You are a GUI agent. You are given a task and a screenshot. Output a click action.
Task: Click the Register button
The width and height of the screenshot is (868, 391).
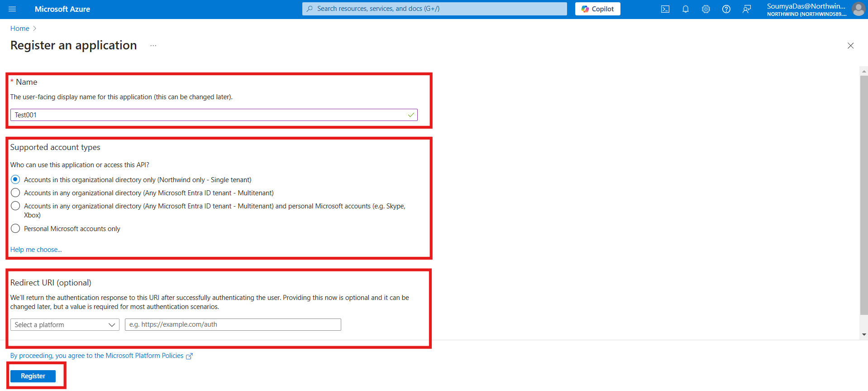(x=33, y=376)
